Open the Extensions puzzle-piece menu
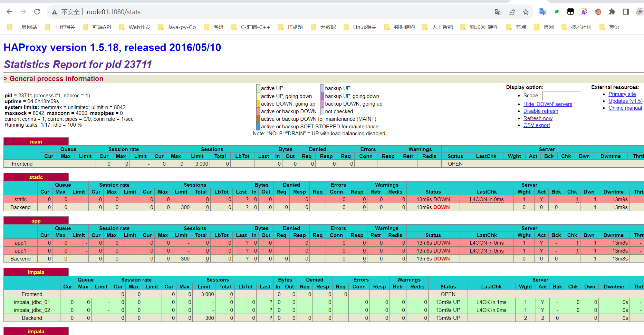 click(x=612, y=12)
